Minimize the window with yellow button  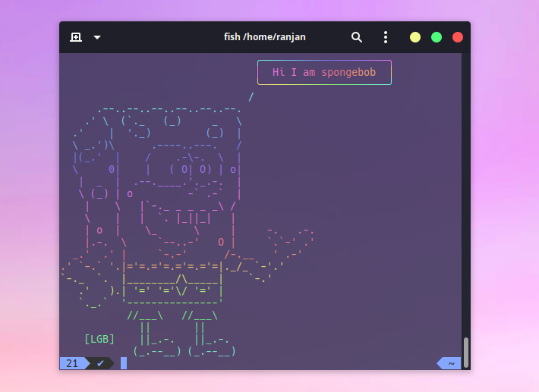click(415, 37)
